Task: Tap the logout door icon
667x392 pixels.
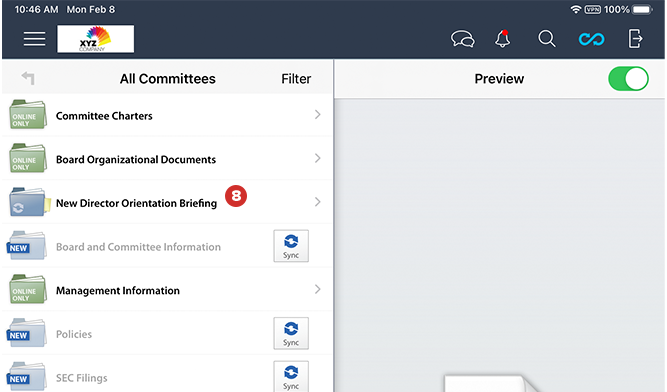Action: 635,39
